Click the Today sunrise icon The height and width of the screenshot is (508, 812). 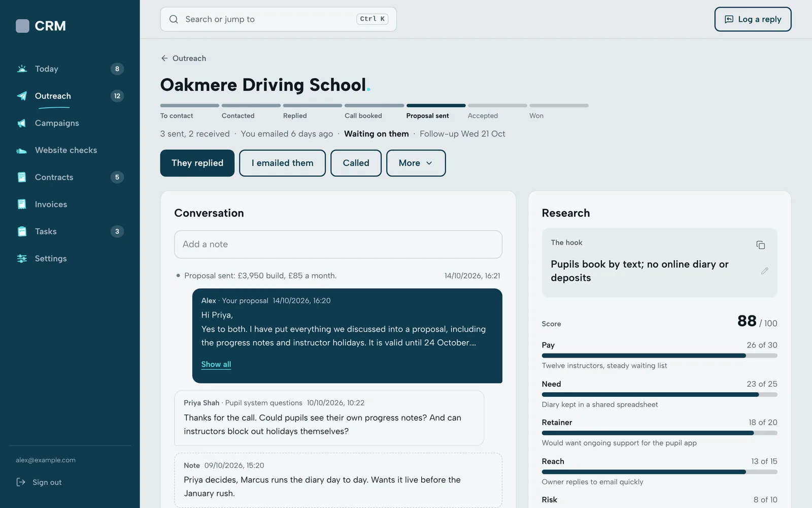coord(22,69)
